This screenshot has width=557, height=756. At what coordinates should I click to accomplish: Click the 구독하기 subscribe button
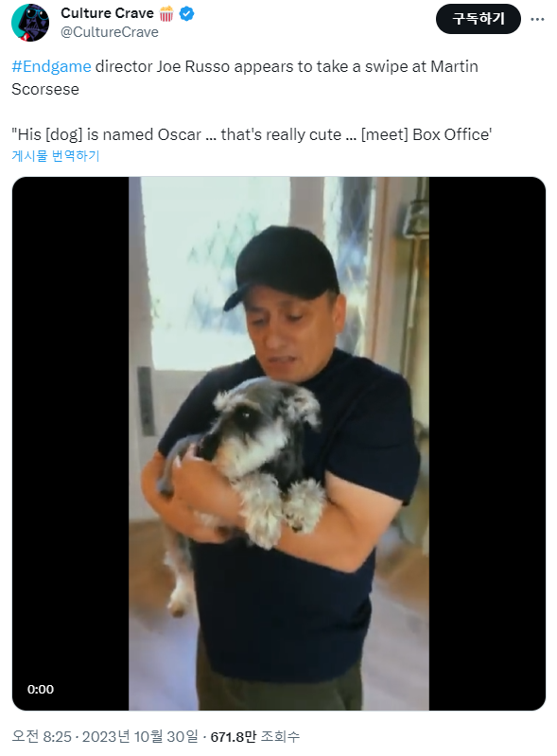478,19
